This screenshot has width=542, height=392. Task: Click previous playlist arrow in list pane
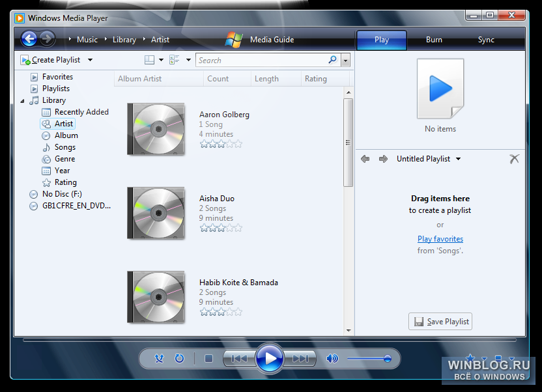pos(365,159)
